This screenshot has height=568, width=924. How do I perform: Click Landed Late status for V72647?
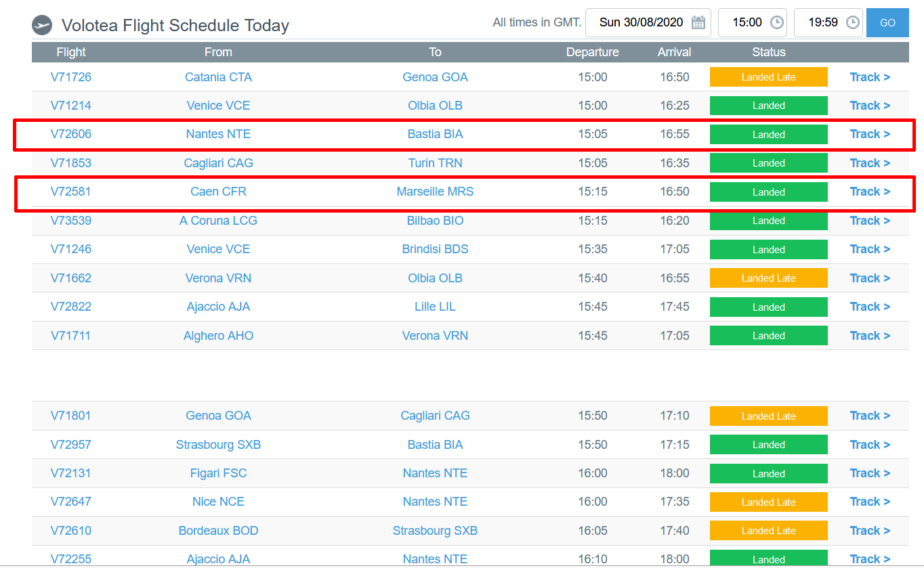(x=768, y=502)
